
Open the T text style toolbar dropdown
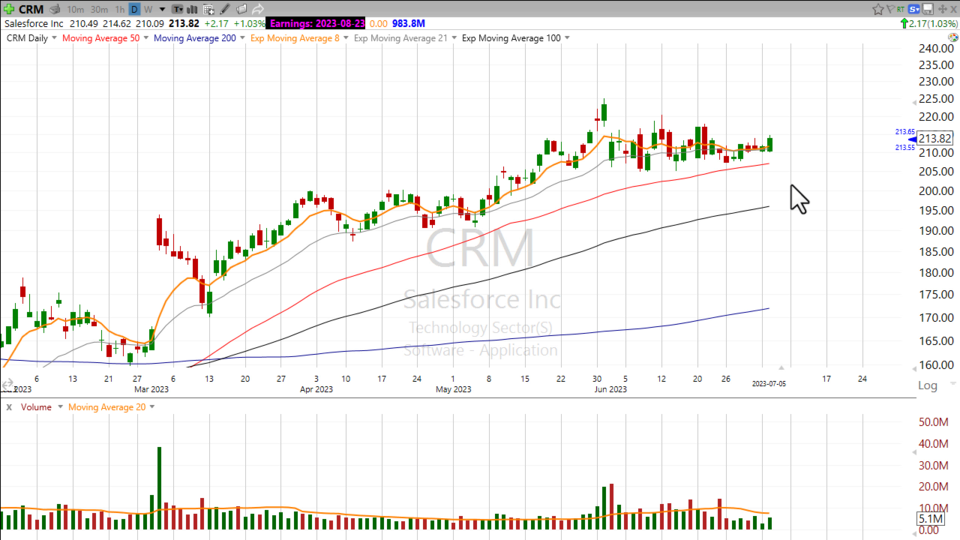click(178, 9)
